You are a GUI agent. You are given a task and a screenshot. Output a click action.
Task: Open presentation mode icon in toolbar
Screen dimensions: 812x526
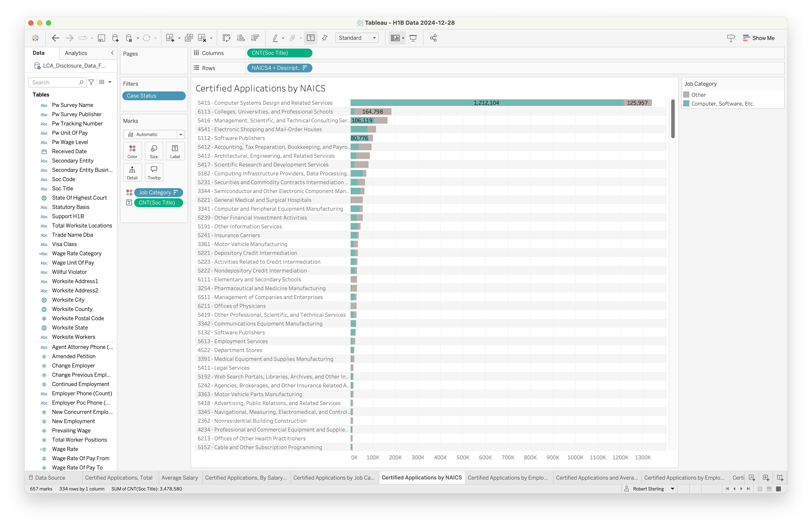pos(413,38)
